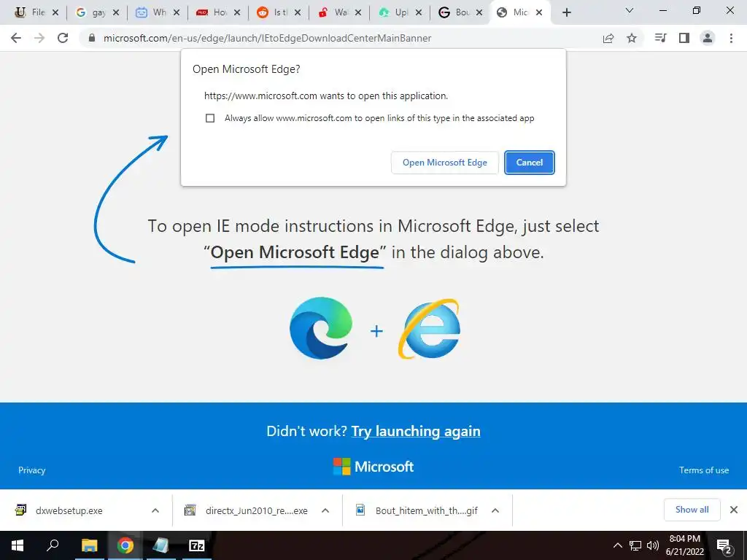
Task: Click the address bar URL
Action: (267, 38)
